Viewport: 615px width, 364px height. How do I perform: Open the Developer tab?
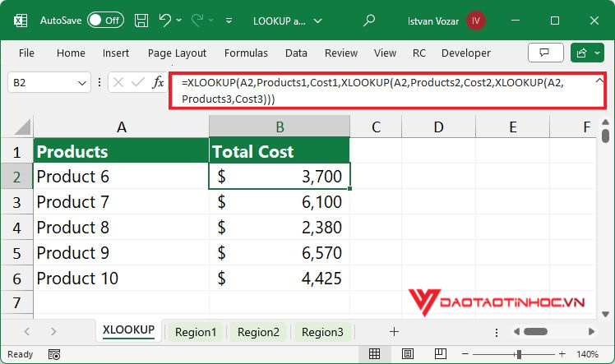[466, 53]
